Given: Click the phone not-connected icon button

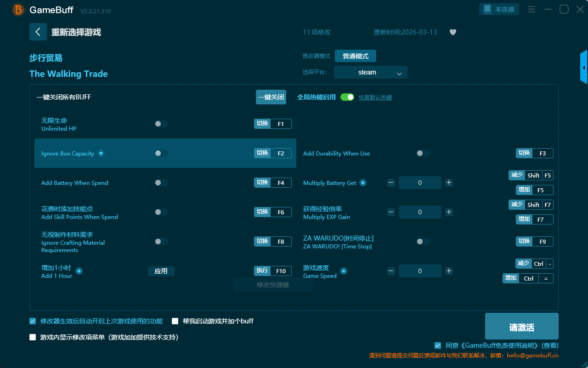Looking at the screenshot, I should pyautogui.click(x=499, y=9).
